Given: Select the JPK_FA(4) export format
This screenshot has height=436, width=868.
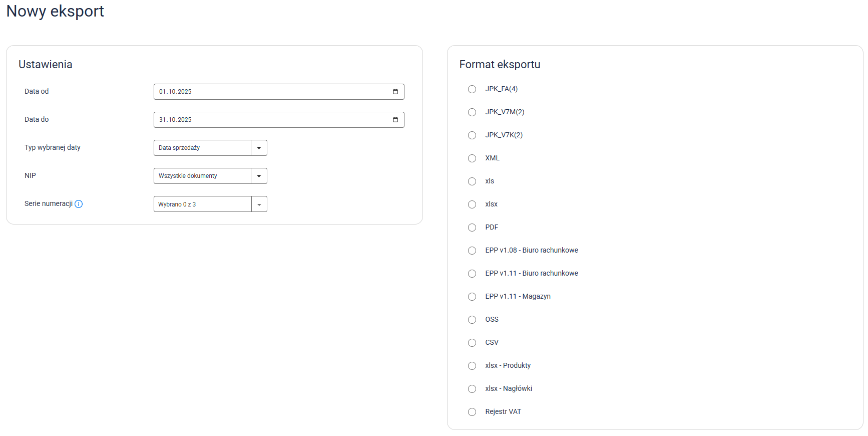Looking at the screenshot, I should pos(472,89).
